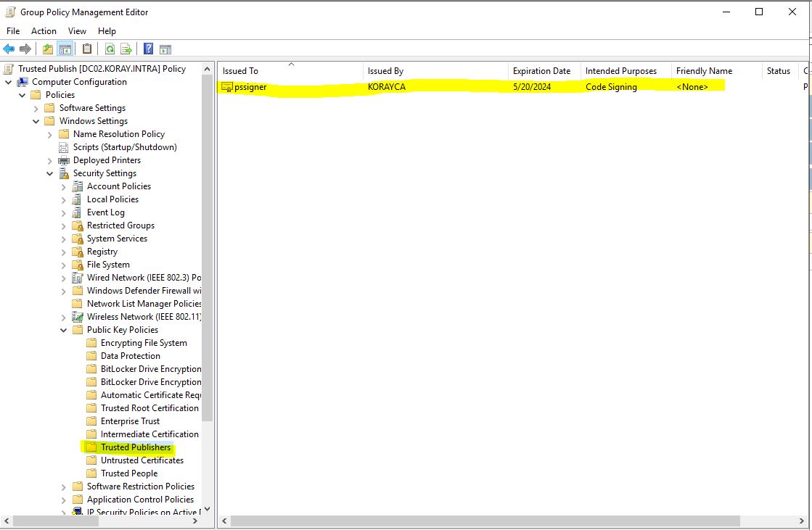Sort by Intended Purposes column header
This screenshot has width=812, height=530.
[626, 71]
